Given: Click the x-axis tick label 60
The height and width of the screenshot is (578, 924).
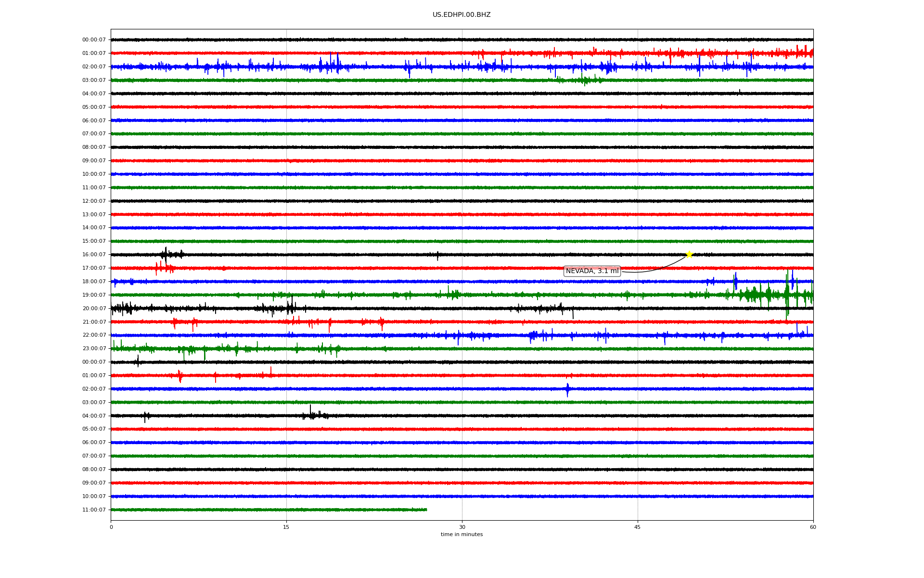Looking at the screenshot, I should (x=813, y=527).
